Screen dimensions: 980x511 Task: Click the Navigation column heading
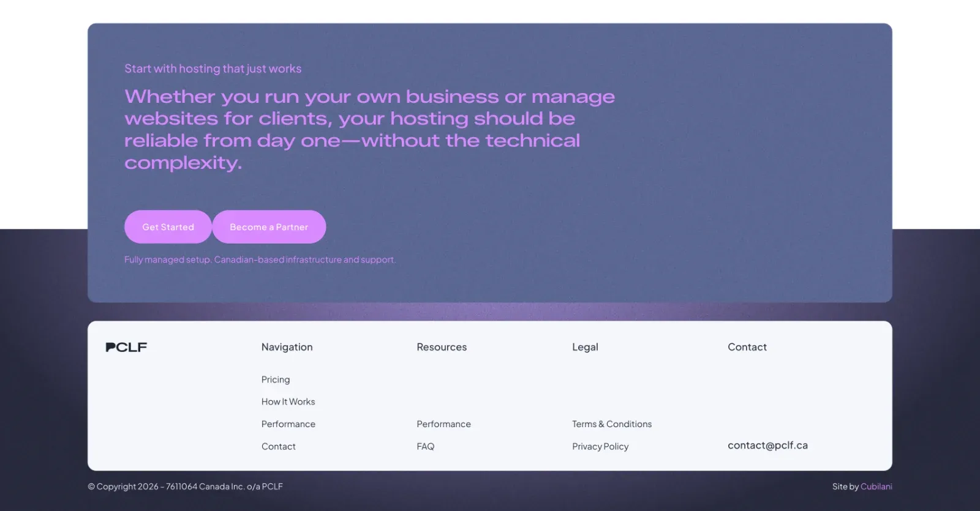click(x=287, y=347)
